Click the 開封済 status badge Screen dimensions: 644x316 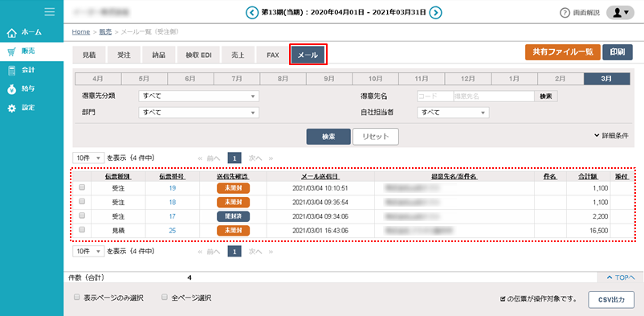click(x=234, y=216)
